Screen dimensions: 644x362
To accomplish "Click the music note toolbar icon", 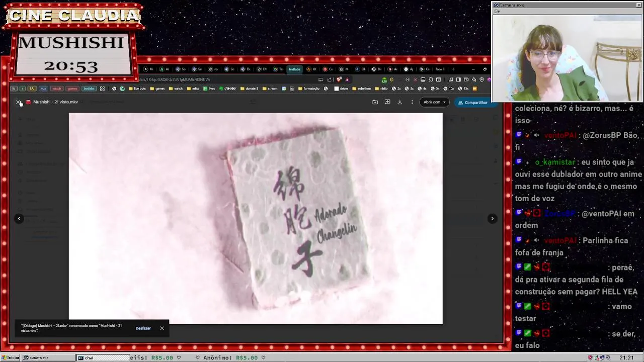I will (451, 79).
